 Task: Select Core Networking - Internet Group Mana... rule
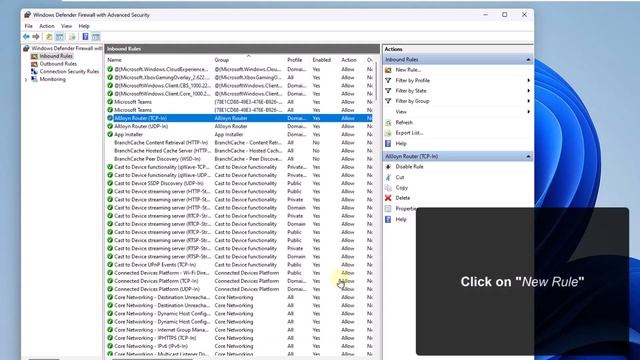pos(239,330)
